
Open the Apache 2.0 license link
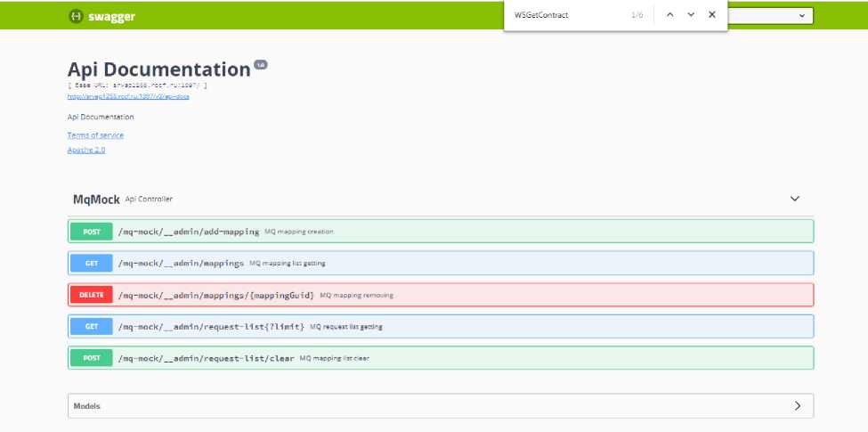point(86,151)
